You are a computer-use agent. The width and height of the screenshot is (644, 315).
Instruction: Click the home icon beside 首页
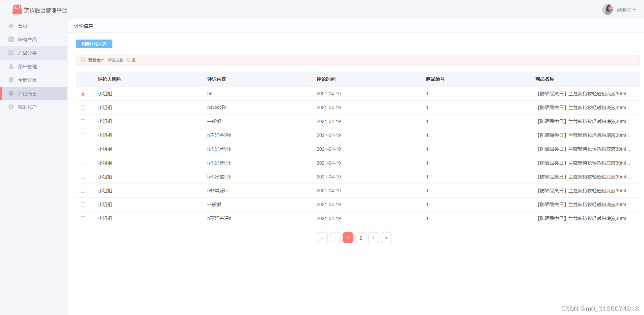coord(11,26)
